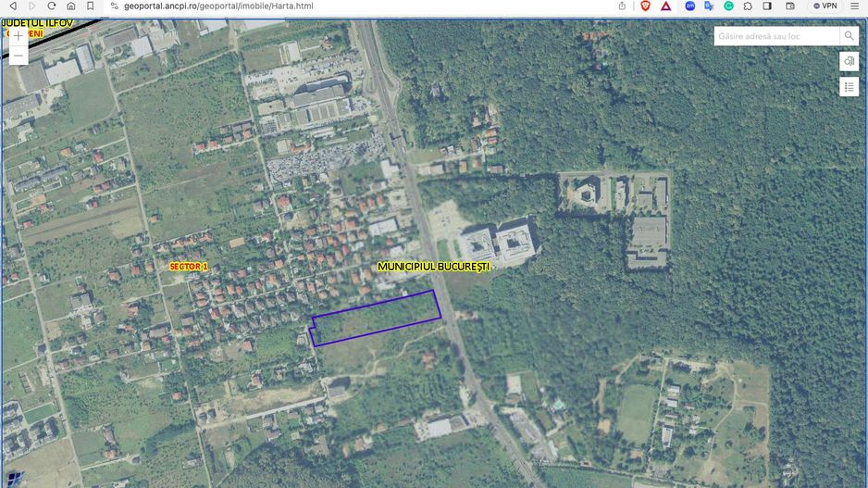Open the layer list legend button
Image resolution: width=868 pixels, height=488 pixels.
pos(849,87)
